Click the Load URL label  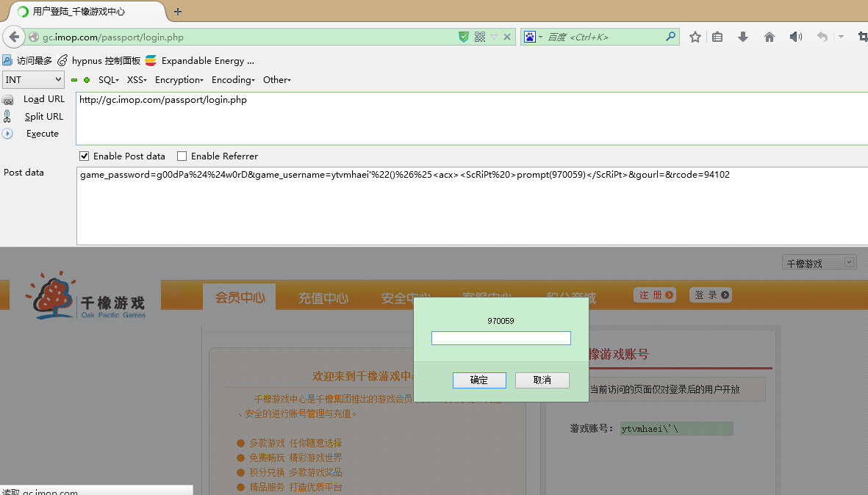44,99
